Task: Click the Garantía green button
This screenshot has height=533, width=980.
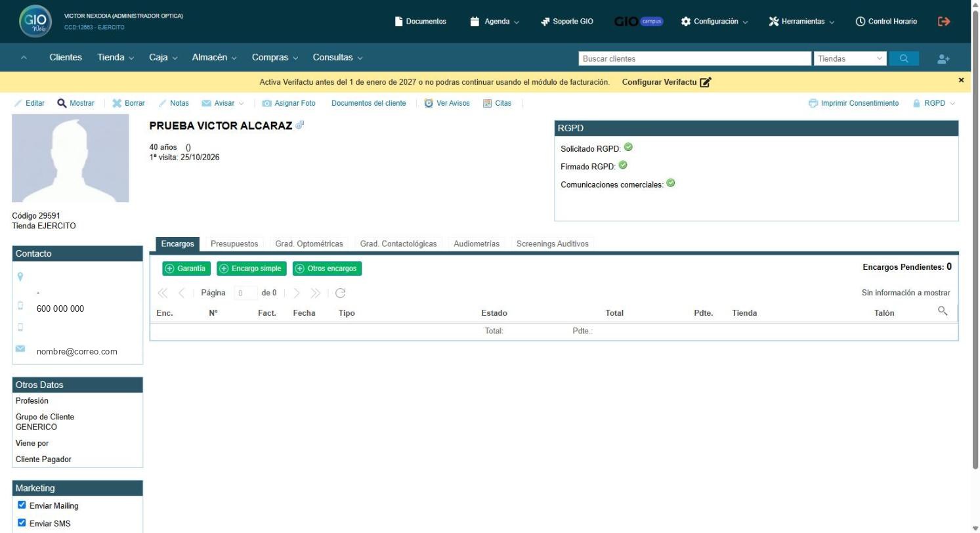Action: click(x=186, y=268)
